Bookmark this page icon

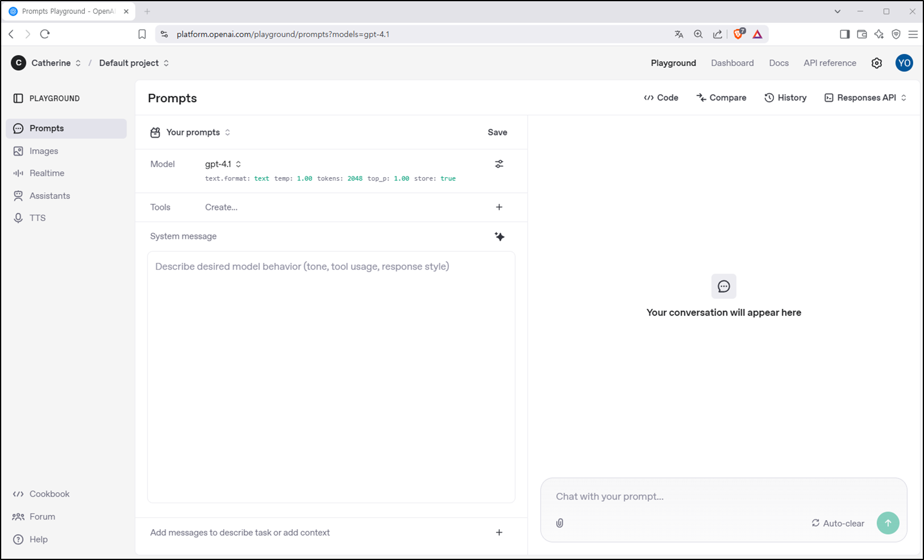coord(142,34)
